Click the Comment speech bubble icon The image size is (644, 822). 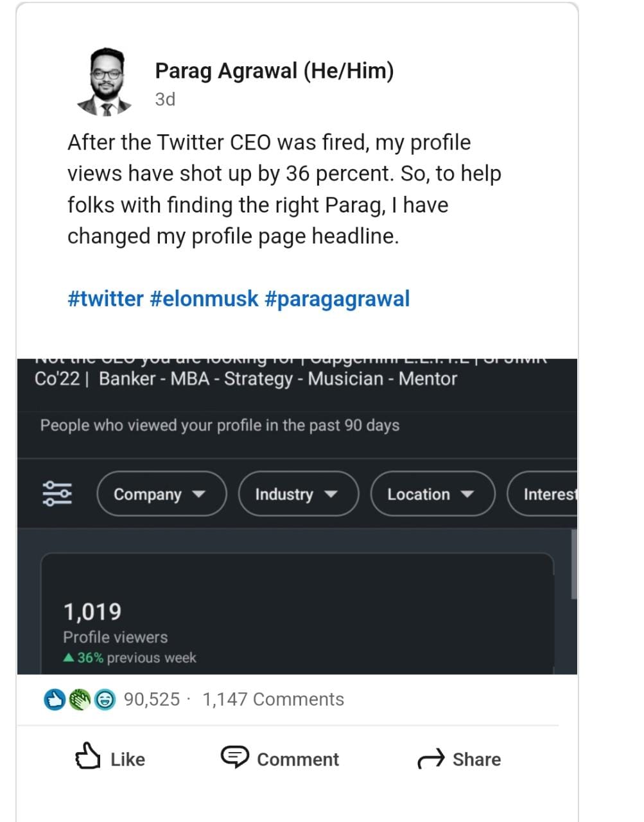click(x=236, y=758)
